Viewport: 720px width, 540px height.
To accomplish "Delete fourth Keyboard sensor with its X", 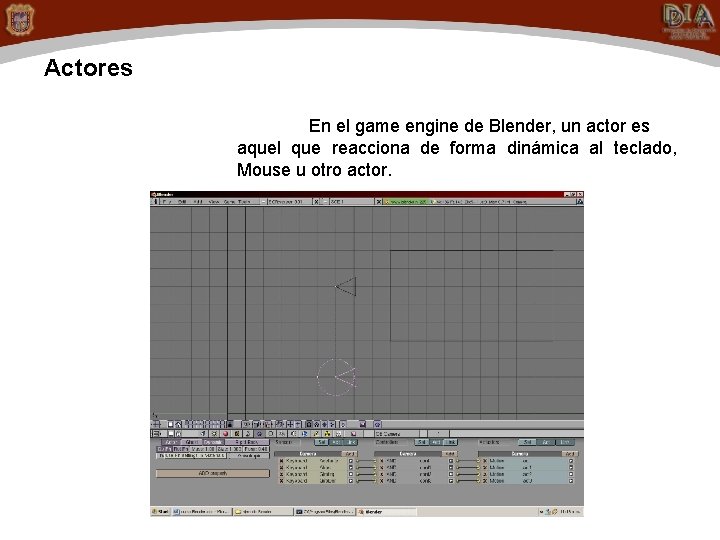I will pos(281,480).
